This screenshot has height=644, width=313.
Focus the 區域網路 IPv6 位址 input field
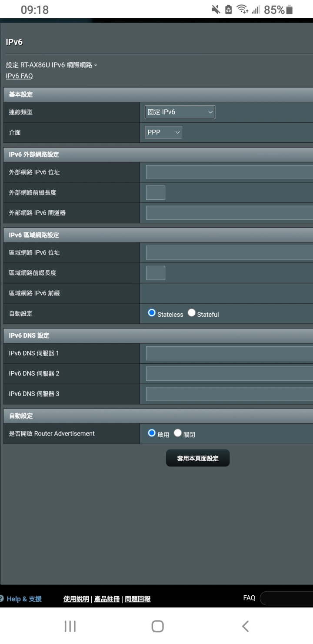tap(230, 253)
